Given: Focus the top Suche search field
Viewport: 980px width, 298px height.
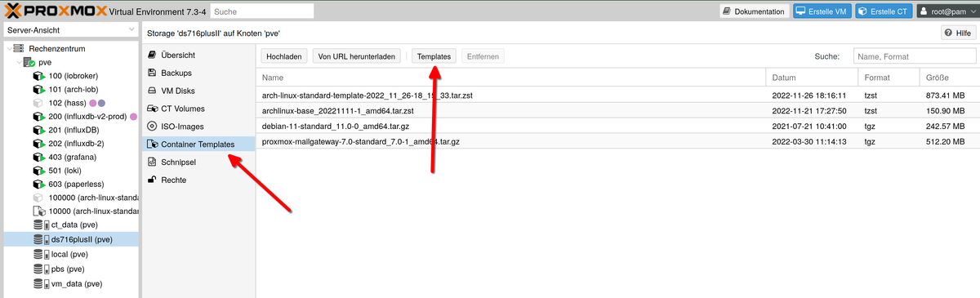Looking at the screenshot, I should (x=262, y=11).
